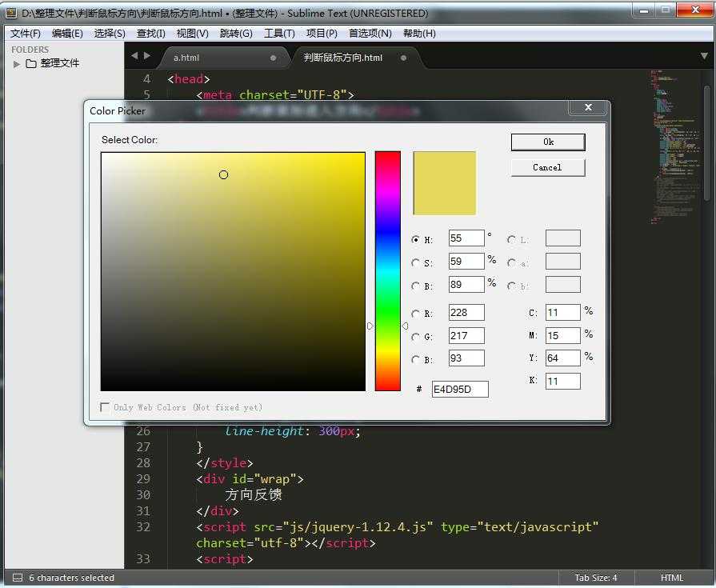Click the hue field showing 55
This screenshot has width=716, height=588.
pyautogui.click(x=466, y=238)
